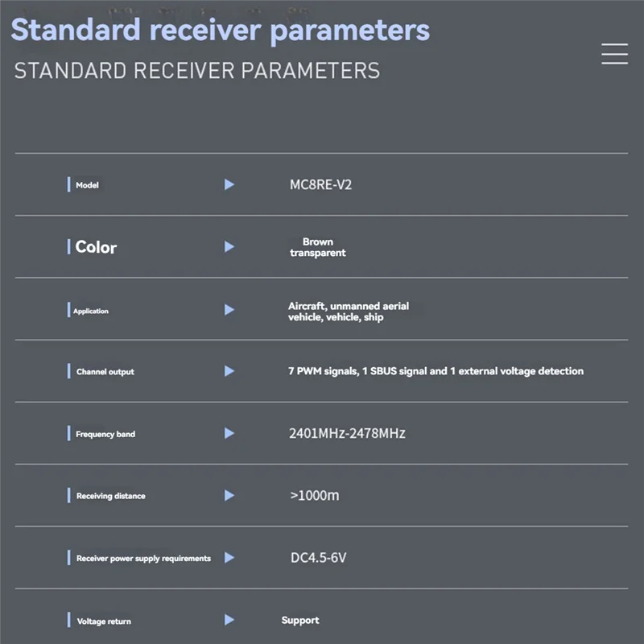
Task: Click the arrow next to Receiving distance
Action: coord(229,496)
